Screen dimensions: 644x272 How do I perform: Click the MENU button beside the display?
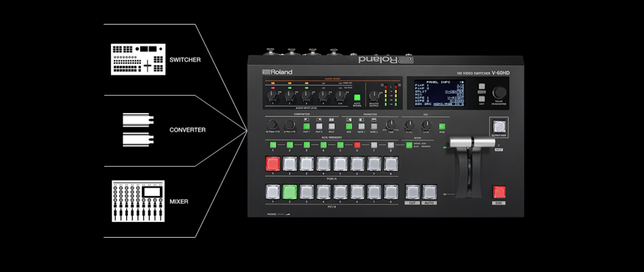[482, 86]
